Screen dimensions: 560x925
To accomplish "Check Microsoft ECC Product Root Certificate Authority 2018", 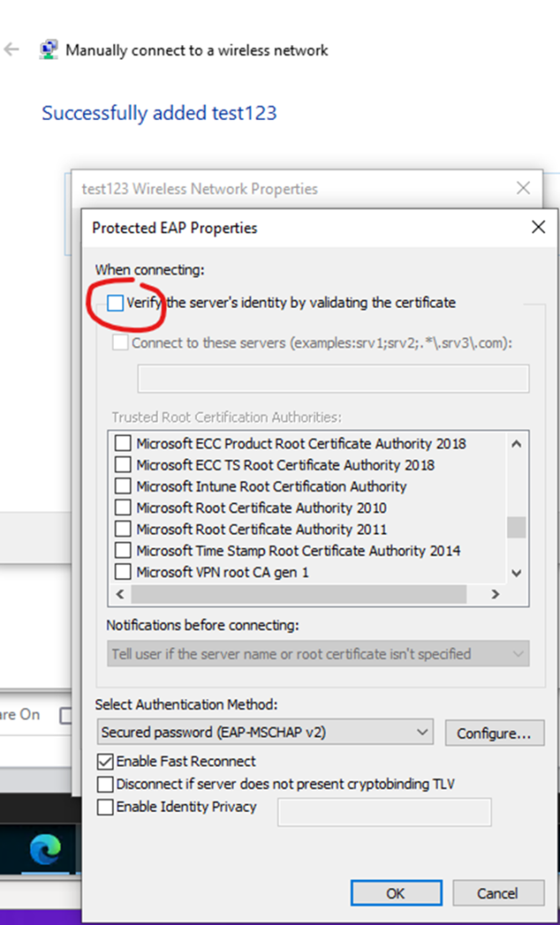I will [x=123, y=443].
